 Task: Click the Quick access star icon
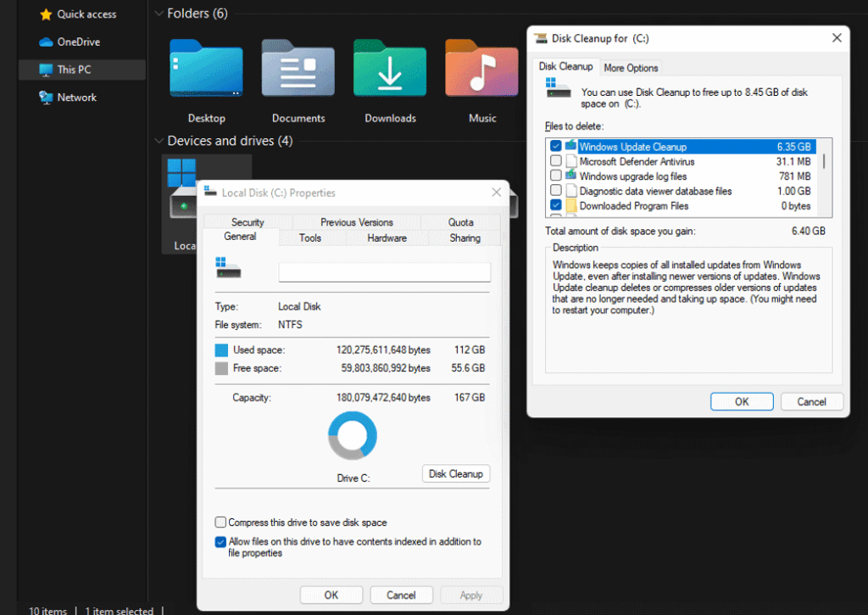46,14
